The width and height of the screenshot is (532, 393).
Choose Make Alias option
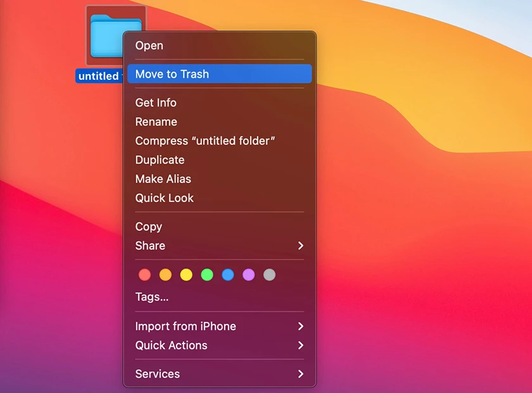(220, 179)
